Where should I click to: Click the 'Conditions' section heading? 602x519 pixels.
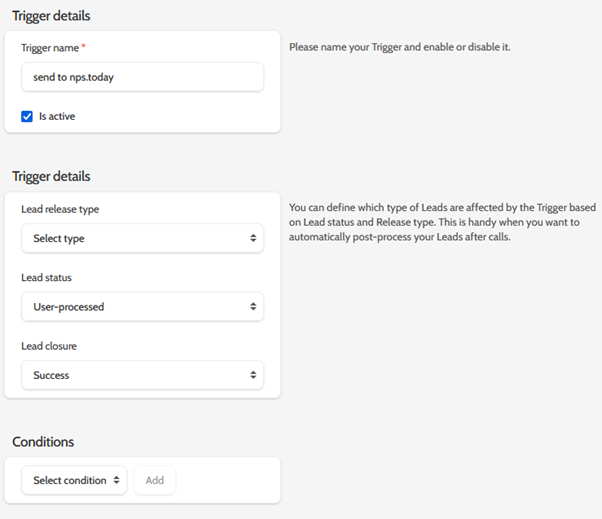(x=43, y=441)
